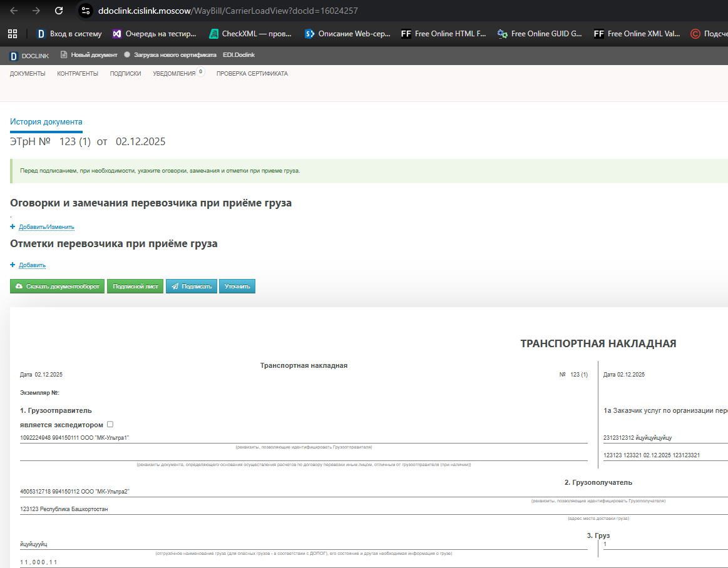
Task: Click address '123123 Республика Башкортостан'
Action: (x=64, y=509)
